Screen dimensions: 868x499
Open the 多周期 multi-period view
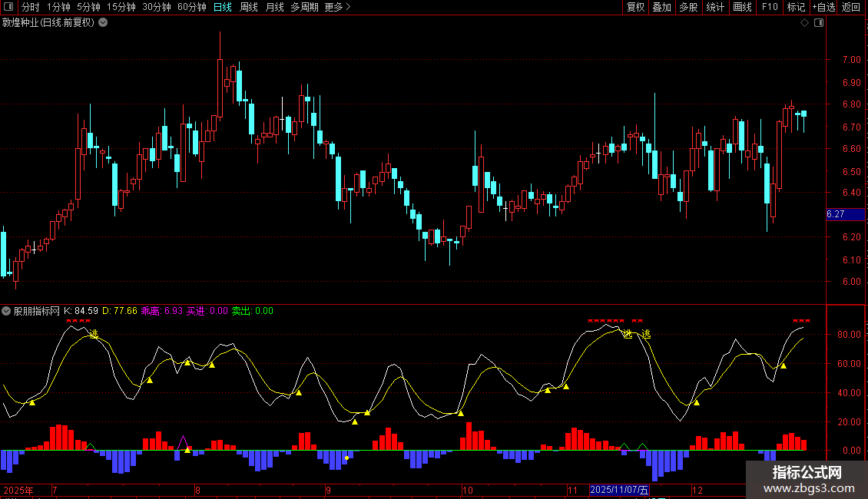click(x=304, y=7)
